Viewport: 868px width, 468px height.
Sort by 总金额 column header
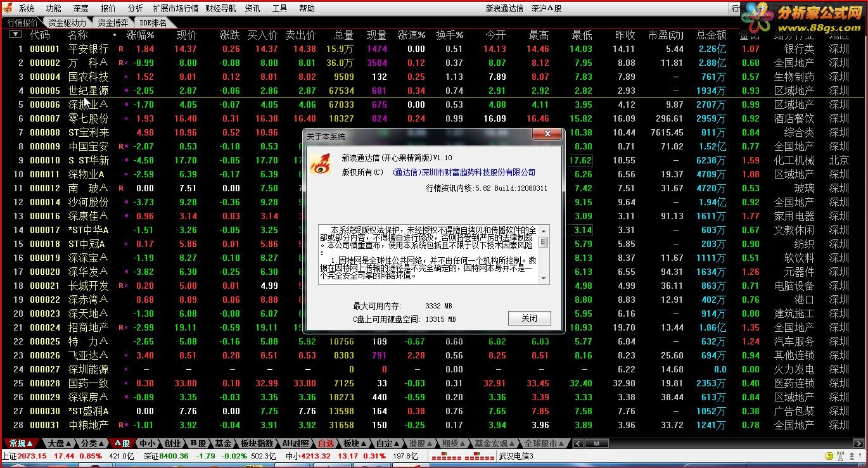point(711,35)
